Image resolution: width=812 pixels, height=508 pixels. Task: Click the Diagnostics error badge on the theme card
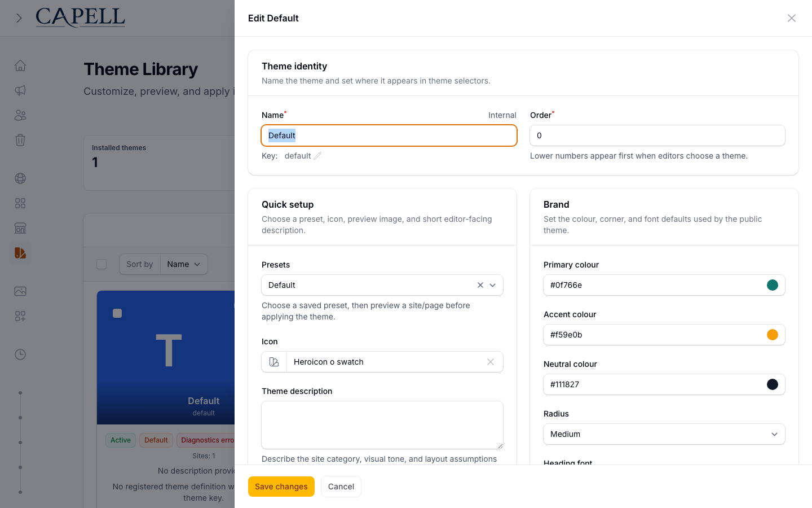click(x=206, y=440)
